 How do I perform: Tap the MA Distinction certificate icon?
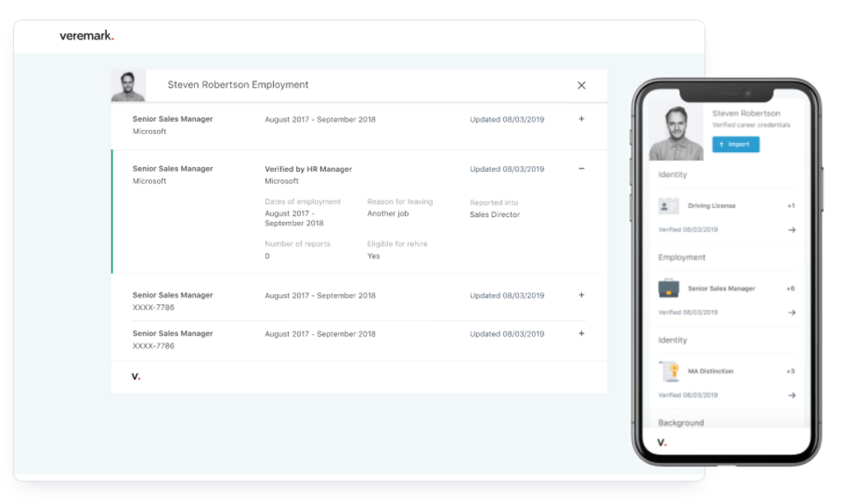point(669,372)
